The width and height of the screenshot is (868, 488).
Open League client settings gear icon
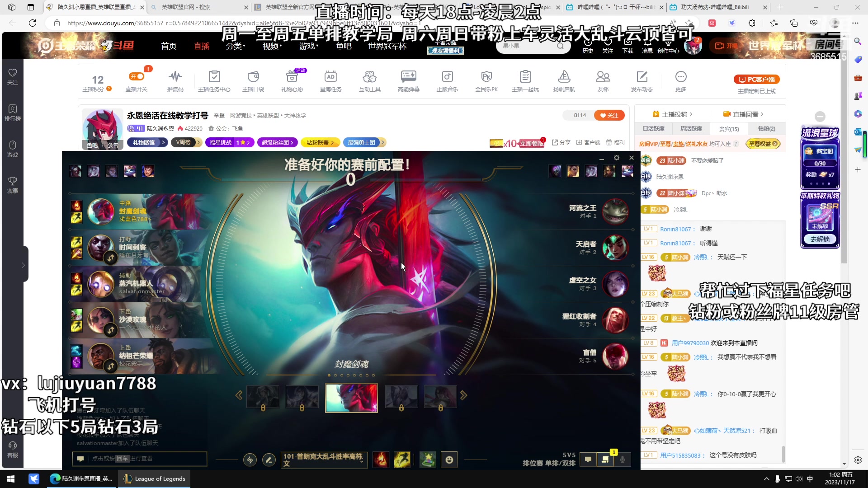tap(616, 158)
